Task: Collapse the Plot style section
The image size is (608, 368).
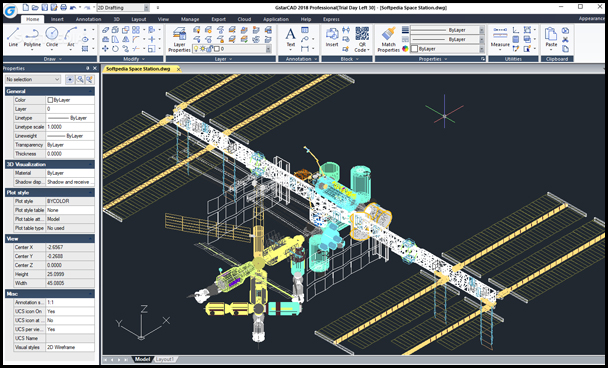Action: click(91, 192)
